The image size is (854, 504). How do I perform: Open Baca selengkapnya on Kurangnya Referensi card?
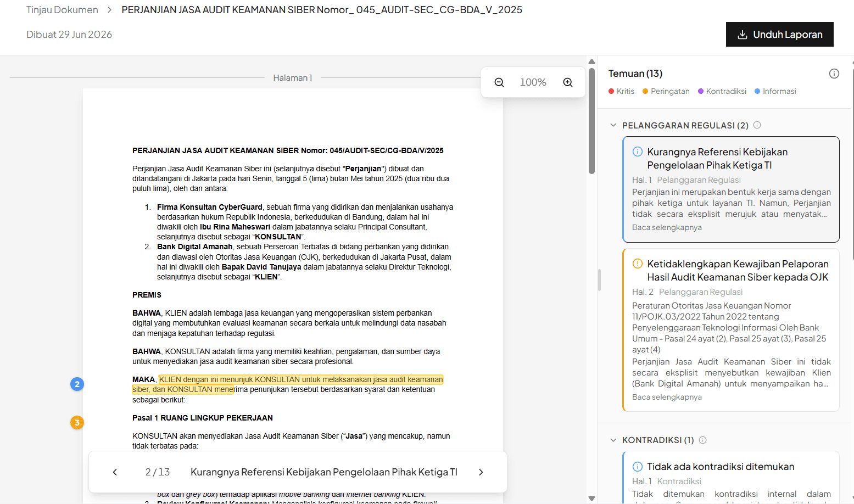667,227
